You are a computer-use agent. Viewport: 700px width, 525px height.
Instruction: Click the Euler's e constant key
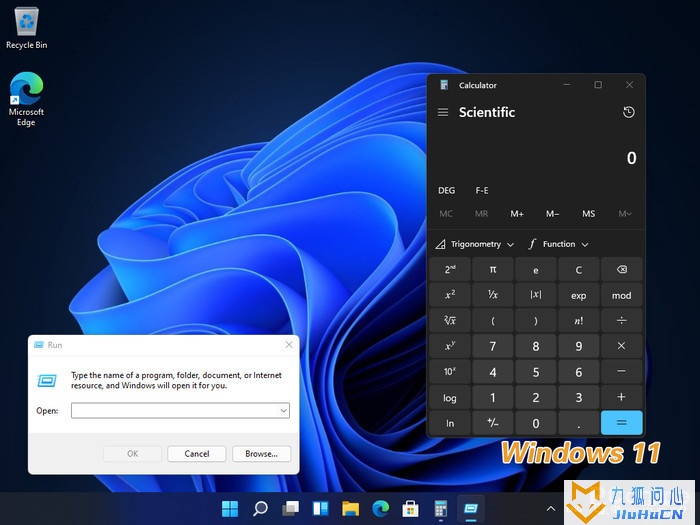(x=536, y=269)
